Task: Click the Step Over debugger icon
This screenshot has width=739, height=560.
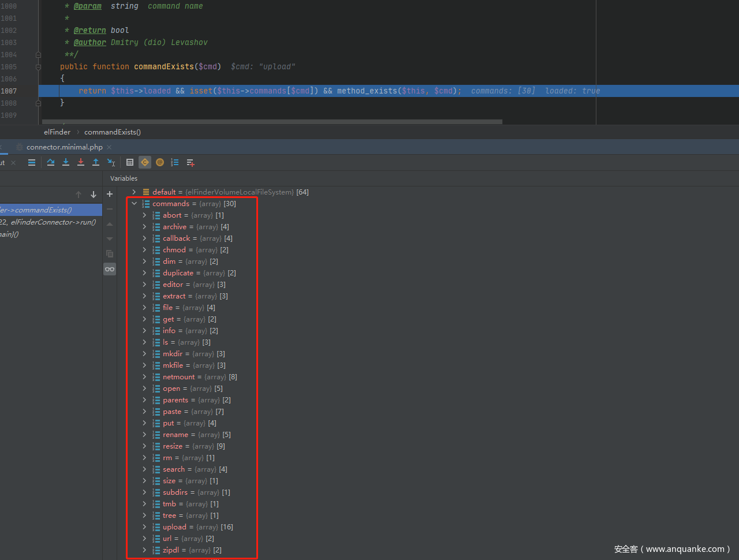Action: tap(51, 162)
